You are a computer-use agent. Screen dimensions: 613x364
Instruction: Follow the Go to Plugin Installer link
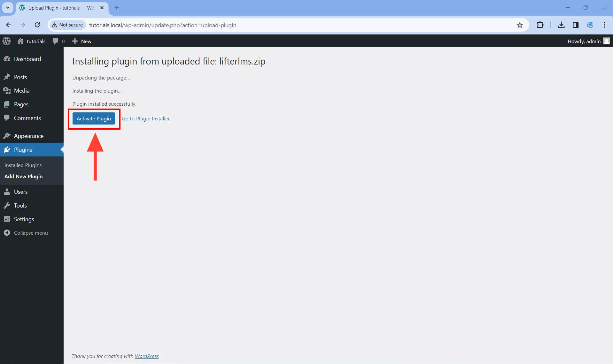pos(146,118)
